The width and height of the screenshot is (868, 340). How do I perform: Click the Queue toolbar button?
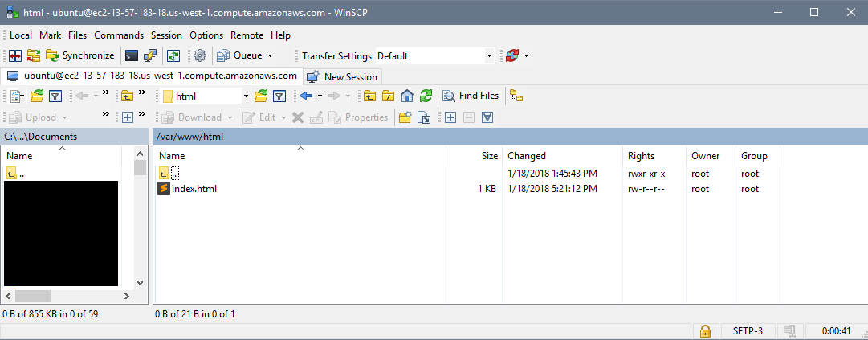tap(239, 55)
